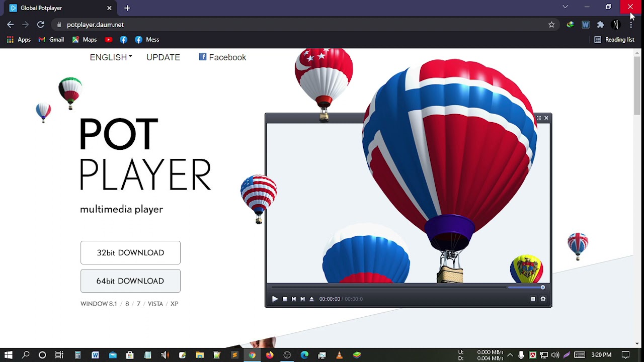This screenshot has height=362, width=644.
Task: Click the player seek bar
Action: point(388,288)
